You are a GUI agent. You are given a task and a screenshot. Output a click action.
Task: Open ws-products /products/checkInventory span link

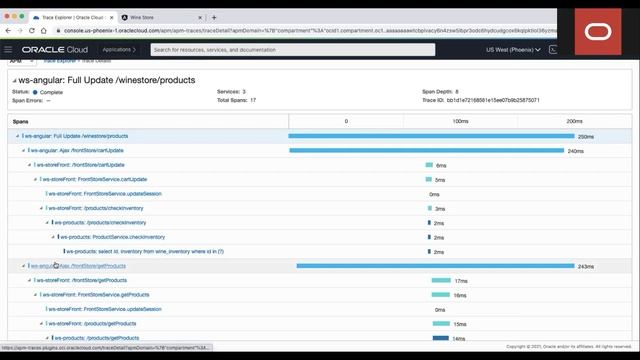(100, 223)
